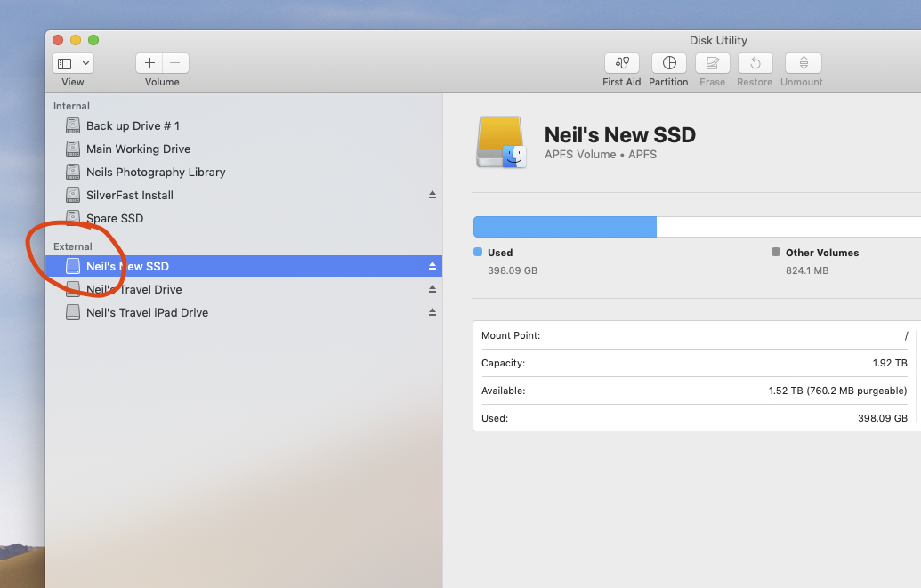Click the External section header
The height and width of the screenshot is (588, 921).
point(73,246)
